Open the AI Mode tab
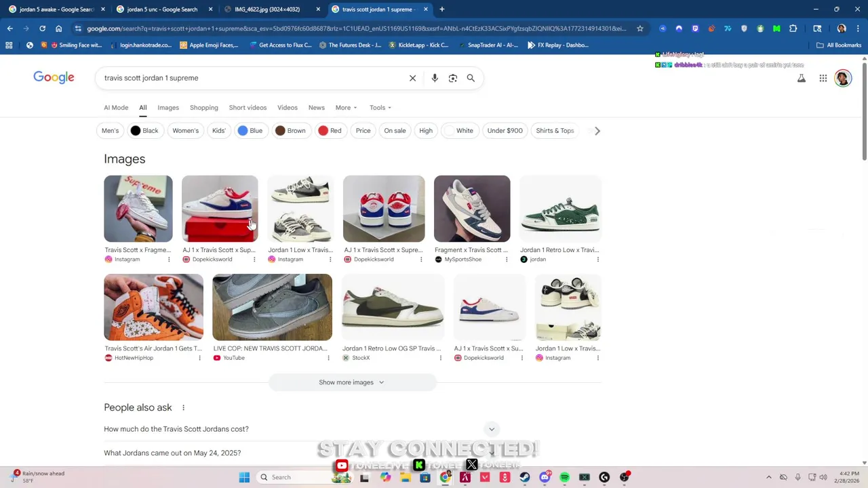The image size is (868, 488). pos(116,108)
